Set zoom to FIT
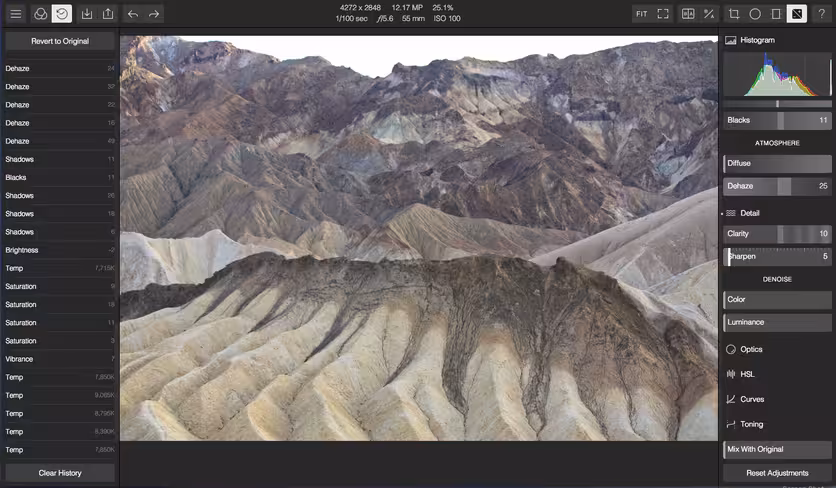The width and height of the screenshot is (836, 488). 642,14
